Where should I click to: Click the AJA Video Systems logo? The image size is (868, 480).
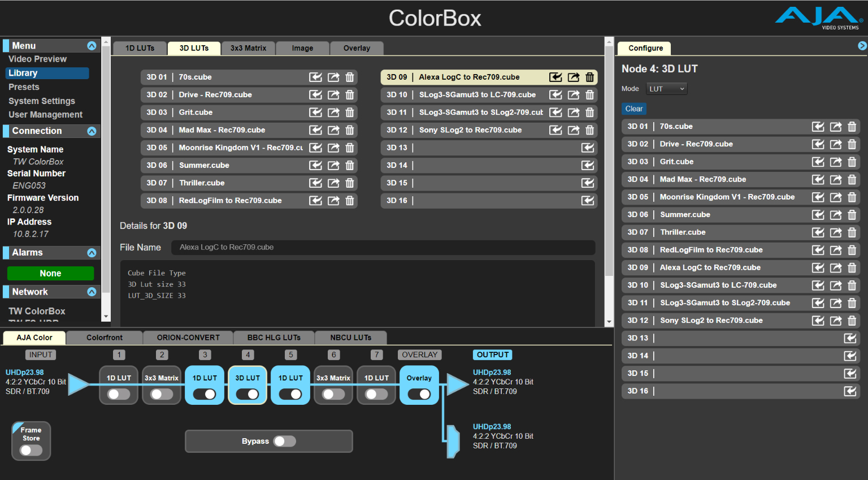[824, 16]
